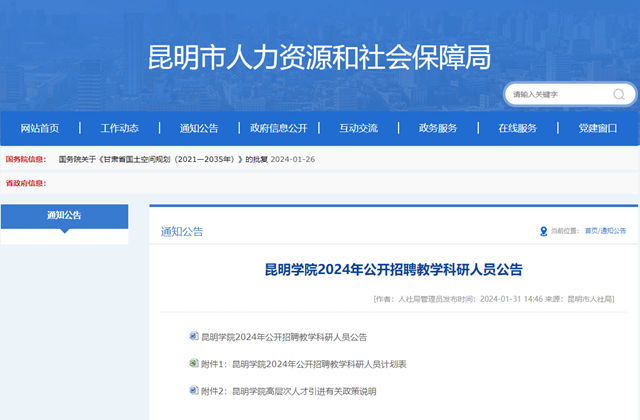Click the Word file icon beside 附件2
The image size is (640, 420).
194,390
